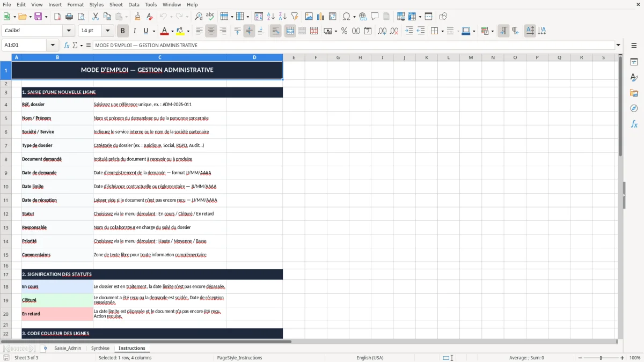Open highlighting color palette arrow
This screenshot has height=362, width=644.
[188, 31]
